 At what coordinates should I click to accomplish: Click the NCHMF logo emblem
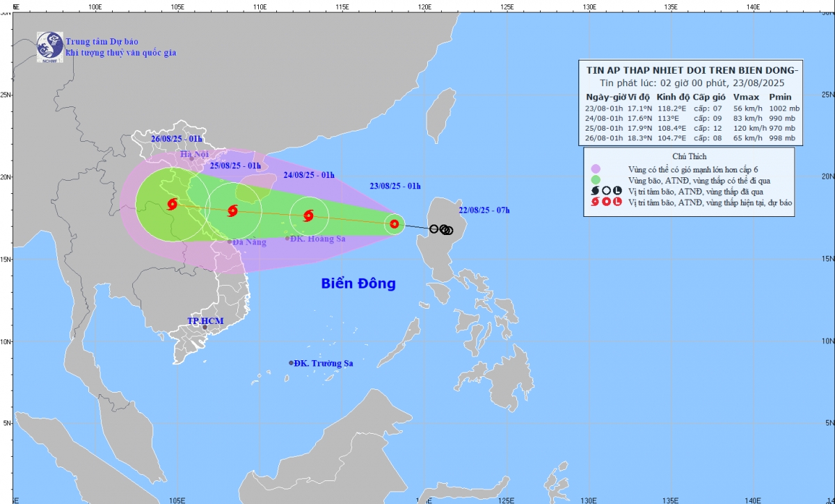point(50,47)
